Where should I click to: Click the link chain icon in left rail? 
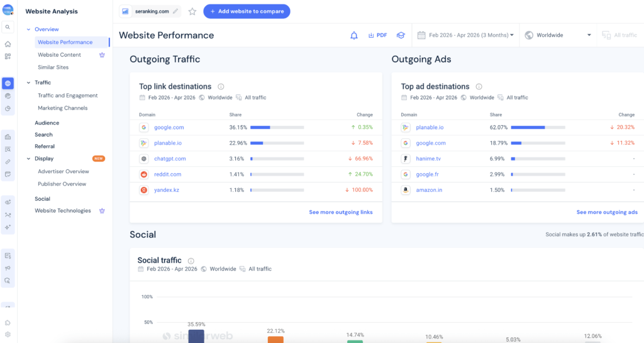(8, 162)
